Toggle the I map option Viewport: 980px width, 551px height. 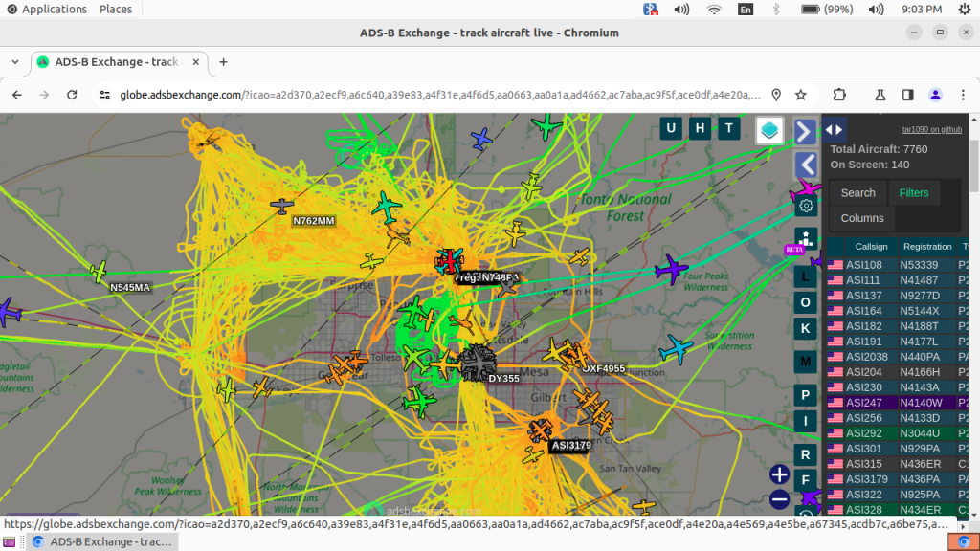pyautogui.click(x=805, y=421)
